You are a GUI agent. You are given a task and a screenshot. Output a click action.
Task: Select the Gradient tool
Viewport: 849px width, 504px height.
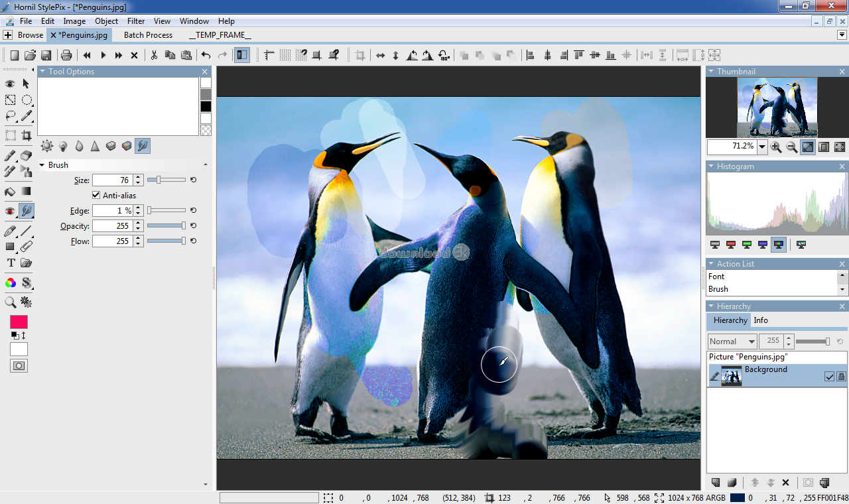(x=27, y=192)
